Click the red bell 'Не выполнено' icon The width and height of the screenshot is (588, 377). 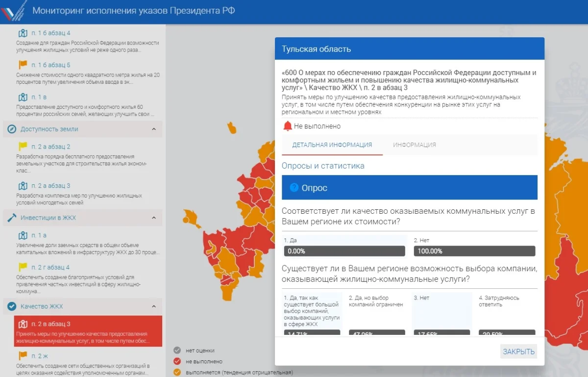coord(288,126)
